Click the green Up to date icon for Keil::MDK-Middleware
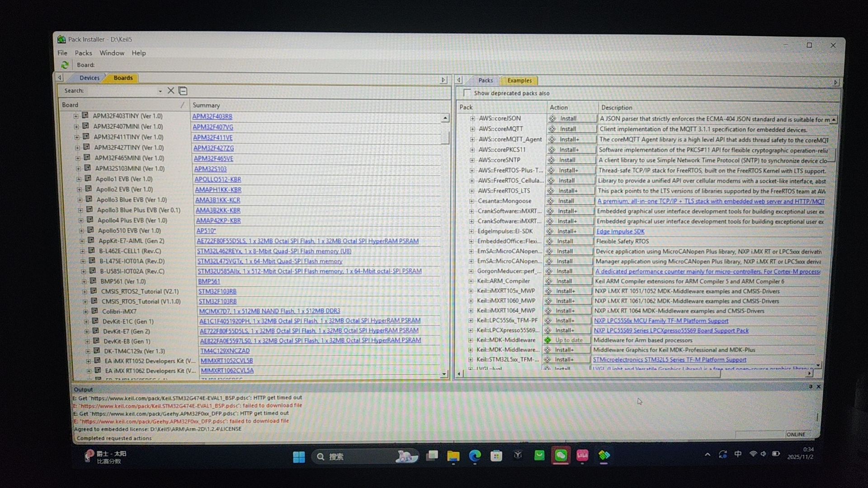 click(x=547, y=340)
